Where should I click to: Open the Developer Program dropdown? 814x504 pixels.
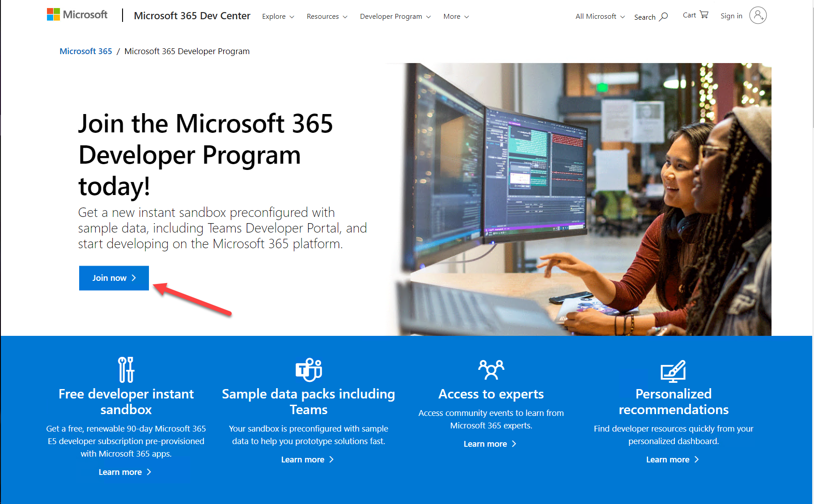pyautogui.click(x=395, y=17)
